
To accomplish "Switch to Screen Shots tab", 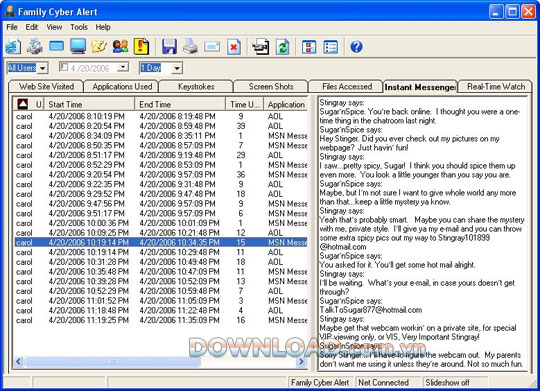I will pos(271,86).
